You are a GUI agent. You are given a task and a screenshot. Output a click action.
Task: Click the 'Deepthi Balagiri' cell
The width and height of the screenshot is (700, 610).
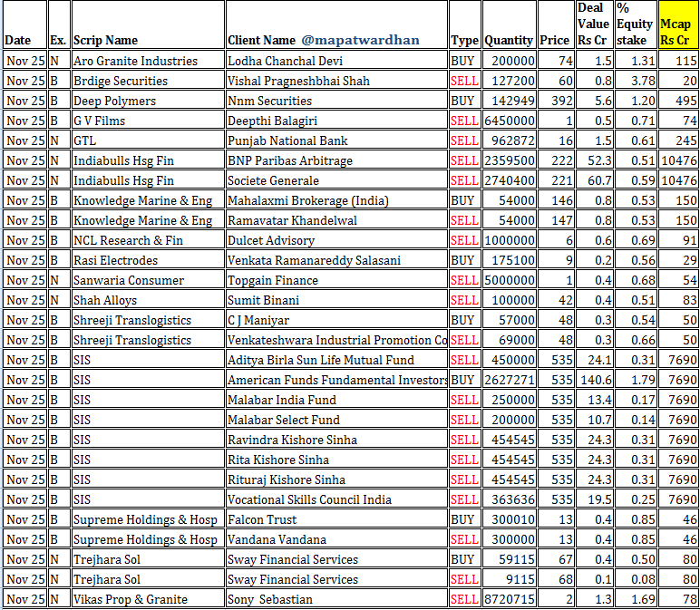(x=336, y=120)
